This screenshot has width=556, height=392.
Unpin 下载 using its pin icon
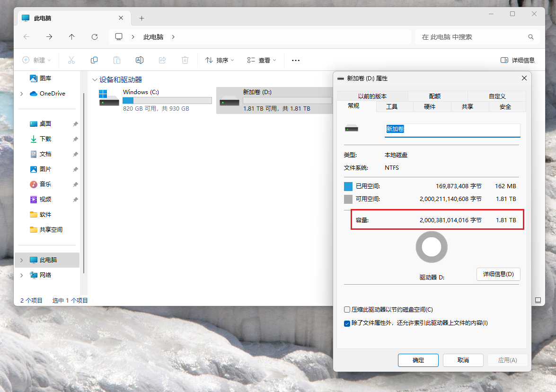coord(75,139)
